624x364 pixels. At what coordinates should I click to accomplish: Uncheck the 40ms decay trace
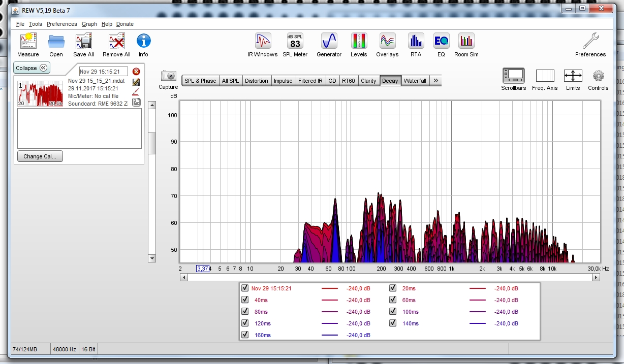[245, 300]
